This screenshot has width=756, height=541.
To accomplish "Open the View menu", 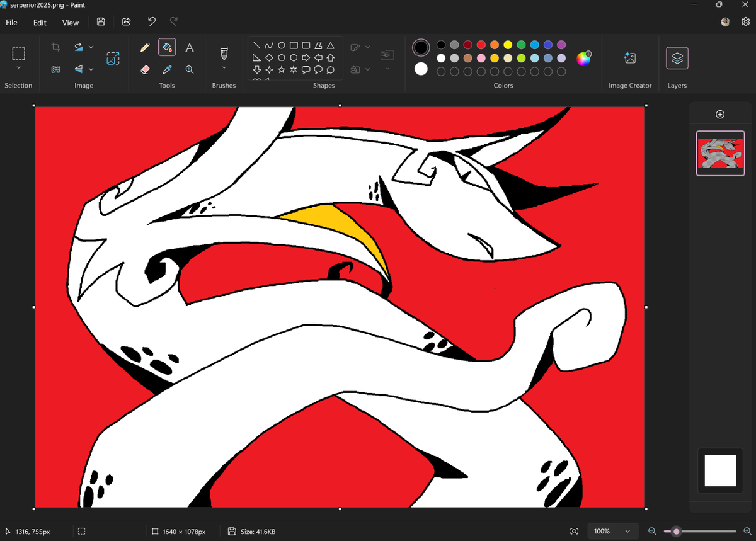I will 71,23.
